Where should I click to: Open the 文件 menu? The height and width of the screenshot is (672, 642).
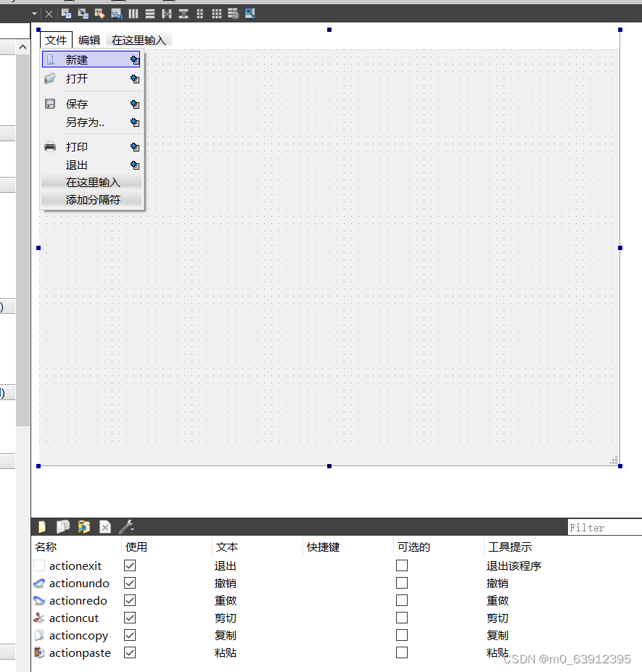[56, 40]
